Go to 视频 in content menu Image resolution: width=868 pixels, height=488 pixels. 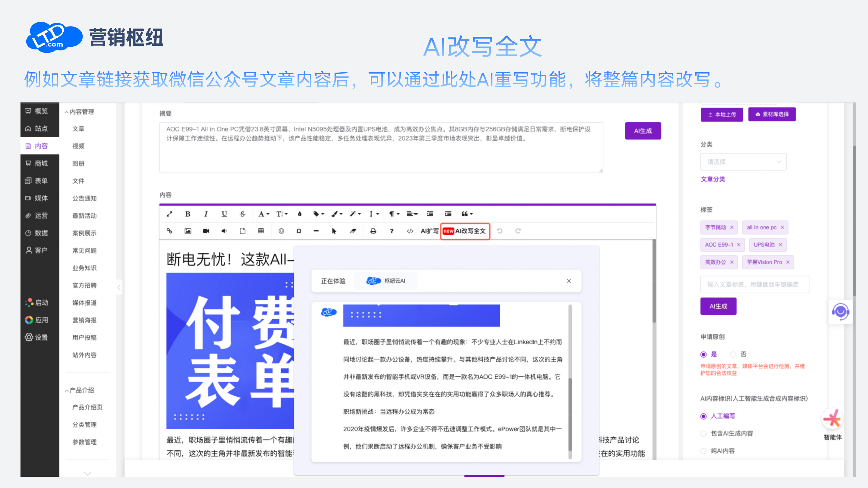(x=78, y=146)
